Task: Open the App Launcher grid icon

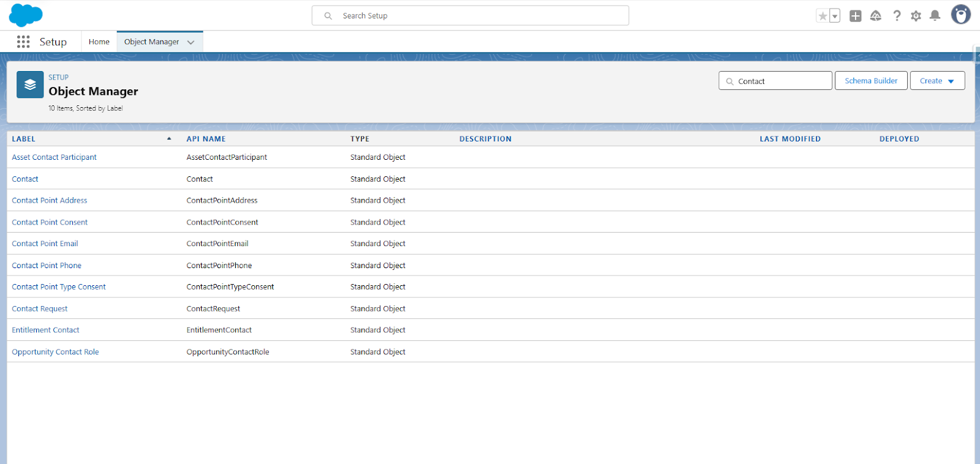Action: tap(23, 42)
